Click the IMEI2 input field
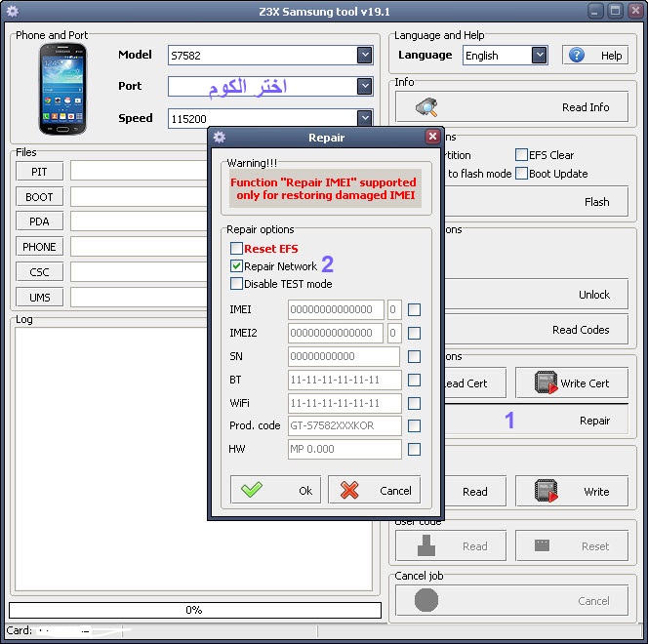The height and width of the screenshot is (644, 648). [x=336, y=333]
